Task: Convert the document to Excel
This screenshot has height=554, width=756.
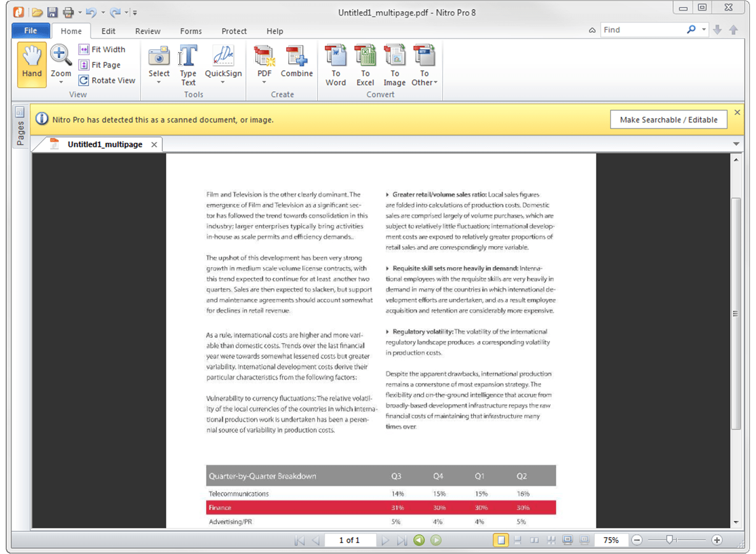Action: (365, 63)
